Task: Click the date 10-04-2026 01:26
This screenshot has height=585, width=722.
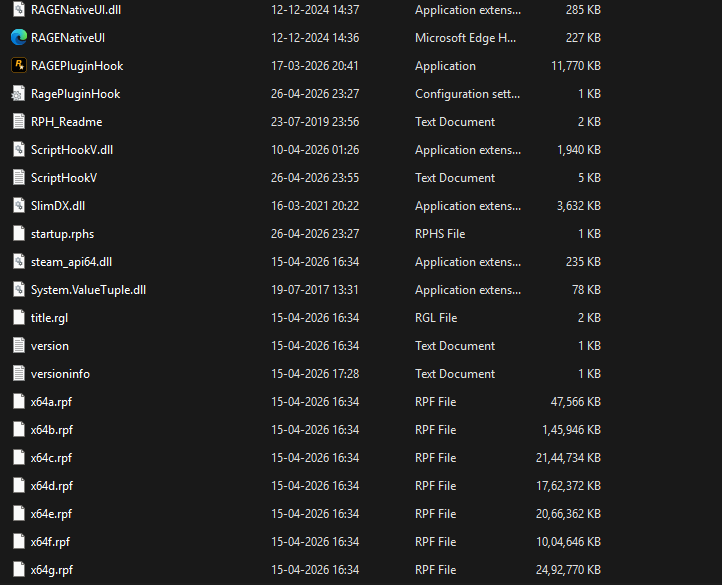Action: pyautogui.click(x=315, y=150)
